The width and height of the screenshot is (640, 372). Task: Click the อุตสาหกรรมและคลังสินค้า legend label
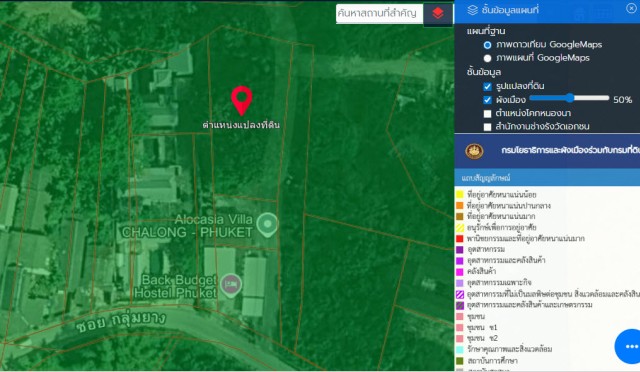click(506, 261)
